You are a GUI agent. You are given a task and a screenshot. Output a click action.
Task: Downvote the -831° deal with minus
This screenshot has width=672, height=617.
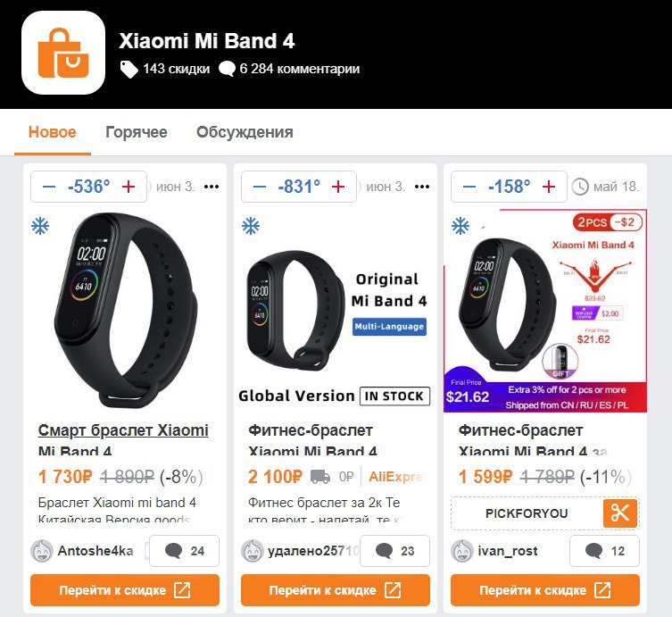coord(260,187)
